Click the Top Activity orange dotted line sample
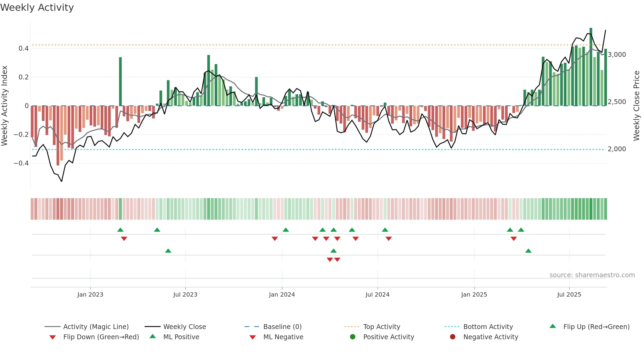The image size is (644, 362). click(352, 327)
